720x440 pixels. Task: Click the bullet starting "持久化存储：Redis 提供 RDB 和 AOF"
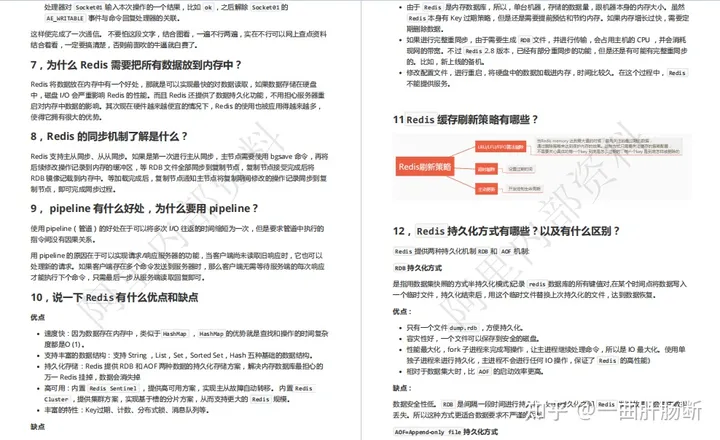click(x=184, y=372)
